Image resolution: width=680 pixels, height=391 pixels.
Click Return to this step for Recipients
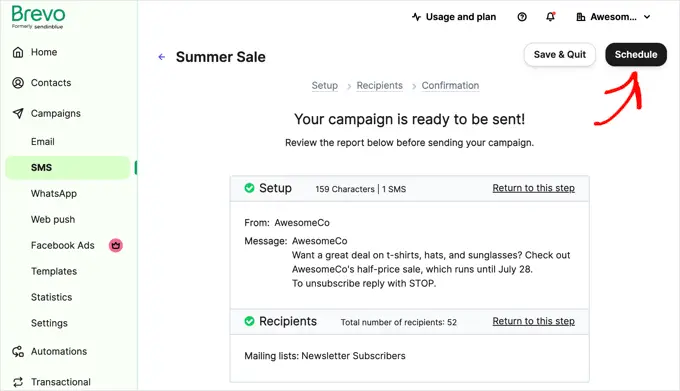tap(533, 321)
